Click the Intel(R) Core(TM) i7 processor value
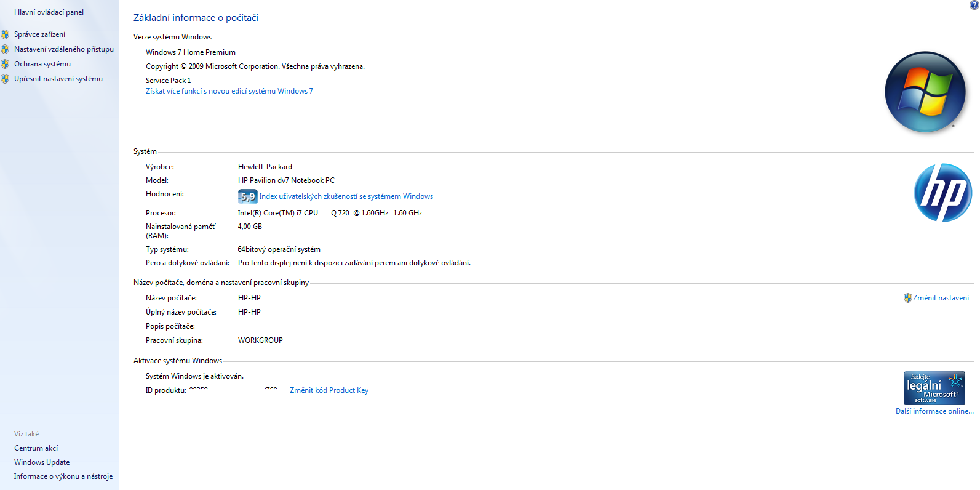 click(330, 213)
